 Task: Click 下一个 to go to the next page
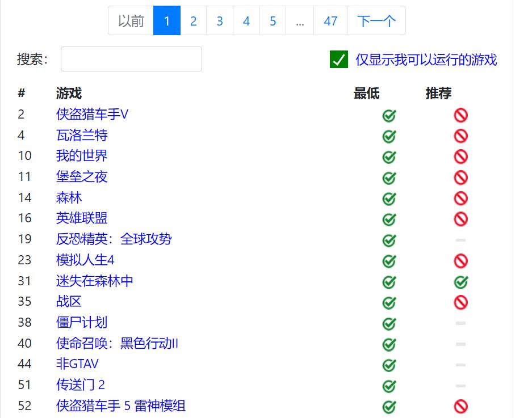pos(376,20)
